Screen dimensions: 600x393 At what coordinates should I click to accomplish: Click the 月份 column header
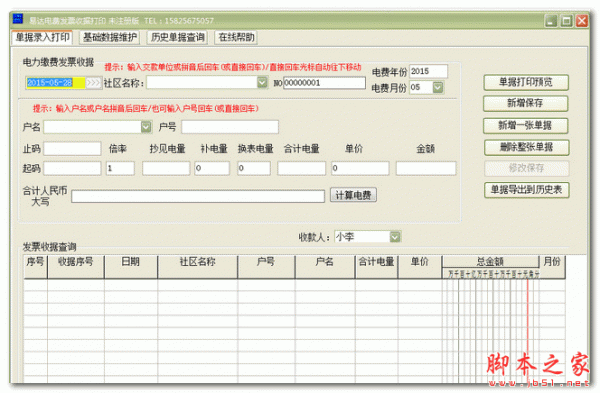552,267
